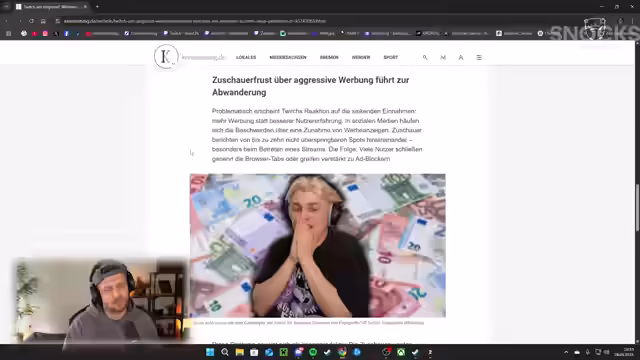Click the browser address bar URL

coord(195,21)
